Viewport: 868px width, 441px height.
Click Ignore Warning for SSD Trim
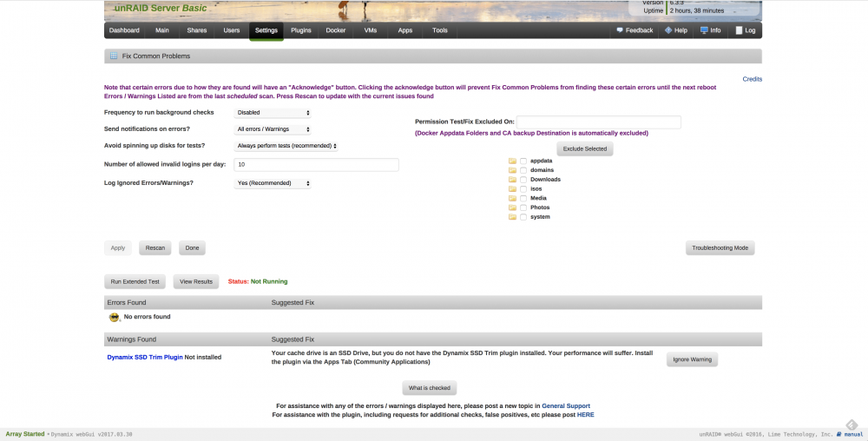coord(692,359)
